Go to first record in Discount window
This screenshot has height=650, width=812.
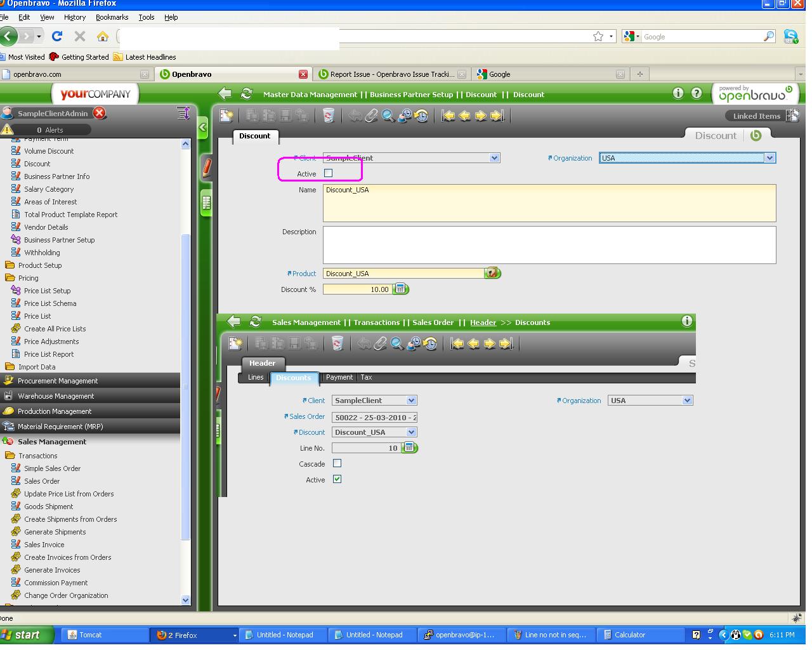pyautogui.click(x=448, y=116)
